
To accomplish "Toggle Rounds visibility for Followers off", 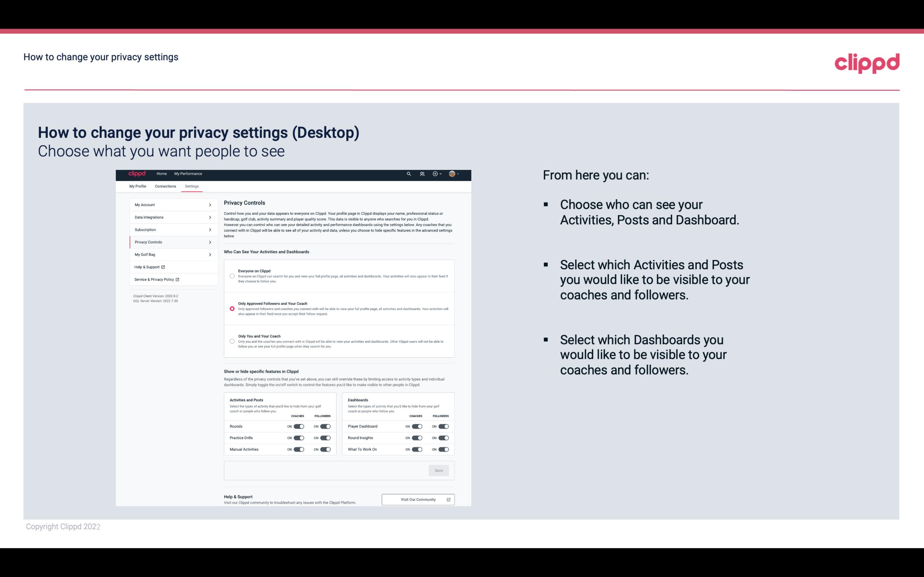I will [x=325, y=426].
